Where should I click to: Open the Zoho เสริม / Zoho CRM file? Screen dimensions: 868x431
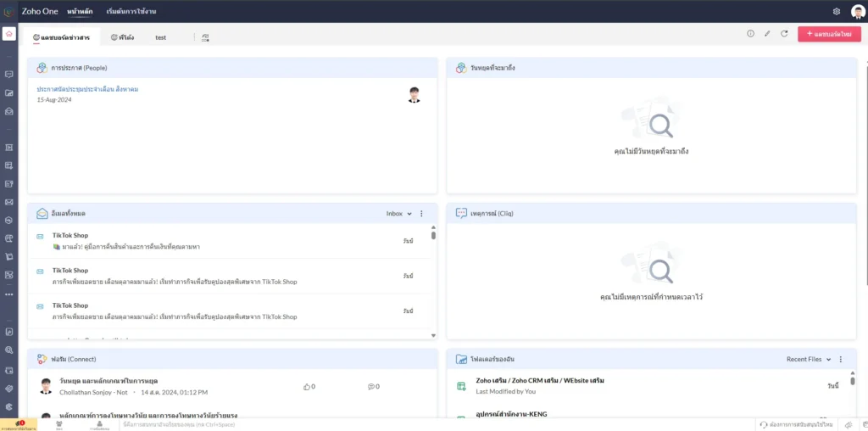tap(540, 381)
